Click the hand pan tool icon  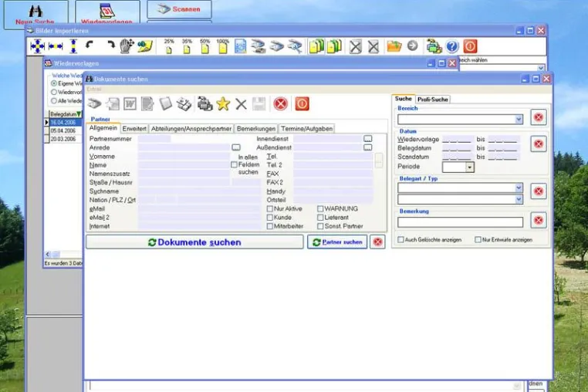click(x=127, y=46)
